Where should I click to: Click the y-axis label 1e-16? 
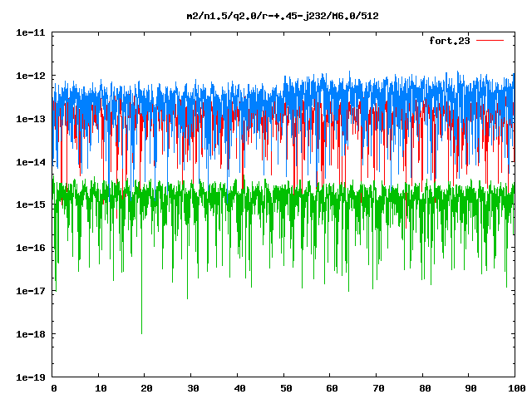point(31,248)
